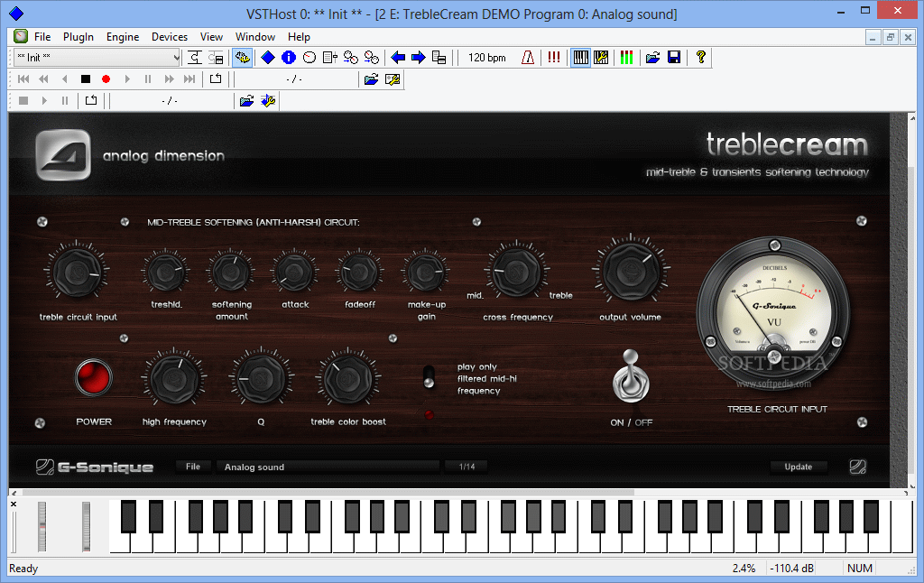Click the pitch wheel slider left of keyboard

[x=42, y=526]
